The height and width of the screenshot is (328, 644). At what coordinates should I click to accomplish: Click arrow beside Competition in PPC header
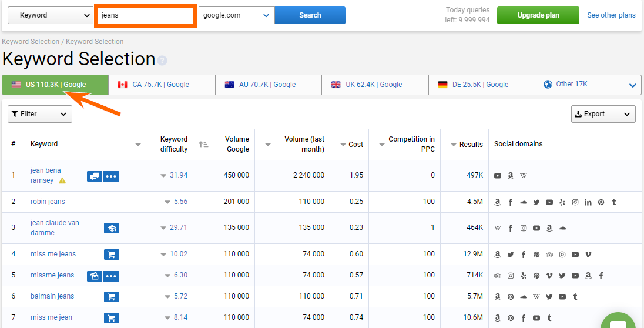point(381,144)
